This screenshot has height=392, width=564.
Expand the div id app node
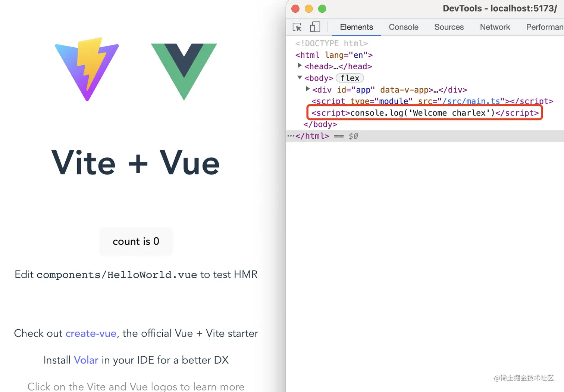[308, 89]
